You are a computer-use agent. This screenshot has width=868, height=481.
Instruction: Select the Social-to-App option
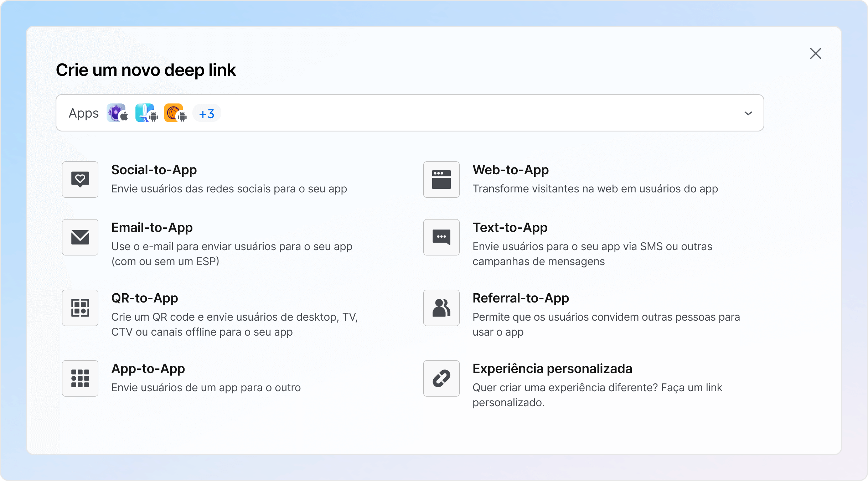click(x=154, y=170)
